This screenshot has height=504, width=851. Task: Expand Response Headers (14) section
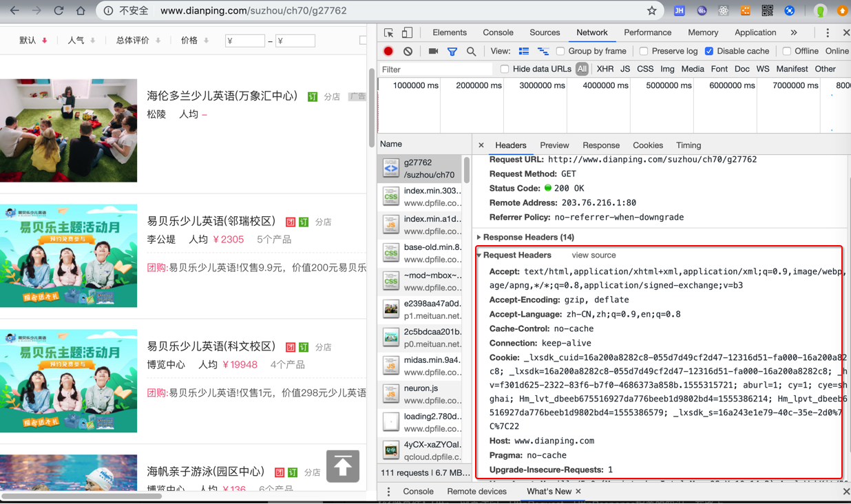[x=528, y=238]
